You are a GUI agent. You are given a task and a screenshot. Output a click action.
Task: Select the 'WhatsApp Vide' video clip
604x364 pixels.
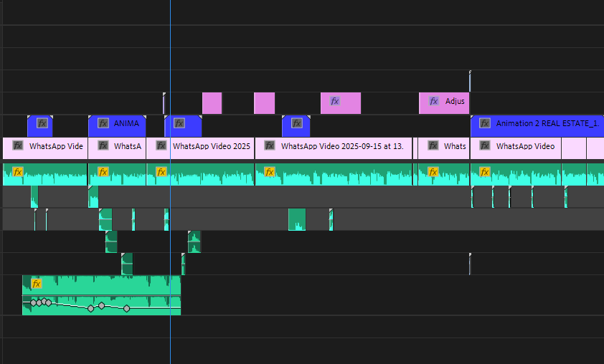tap(45, 148)
